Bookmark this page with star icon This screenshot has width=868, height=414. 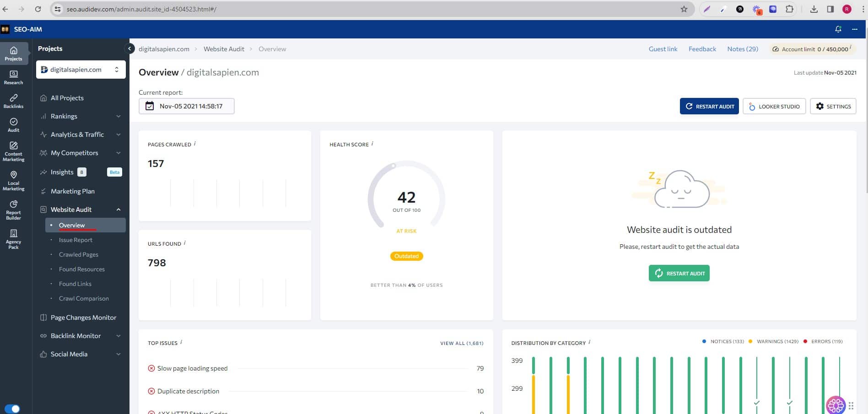[x=684, y=9]
